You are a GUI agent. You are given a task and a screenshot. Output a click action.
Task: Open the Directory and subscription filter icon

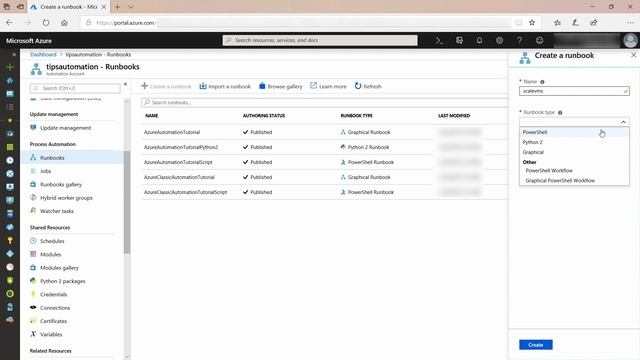(459, 40)
